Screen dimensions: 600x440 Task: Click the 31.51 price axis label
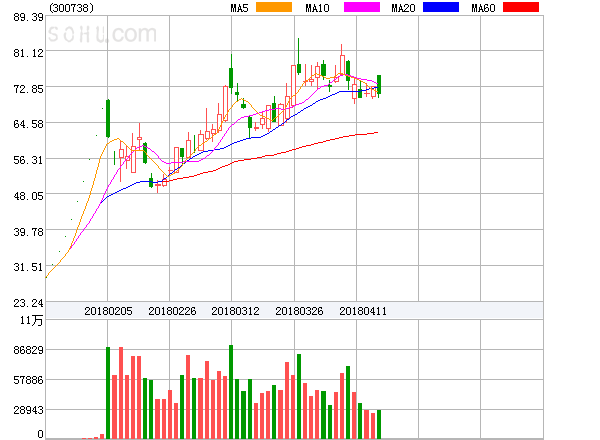(x=28, y=267)
